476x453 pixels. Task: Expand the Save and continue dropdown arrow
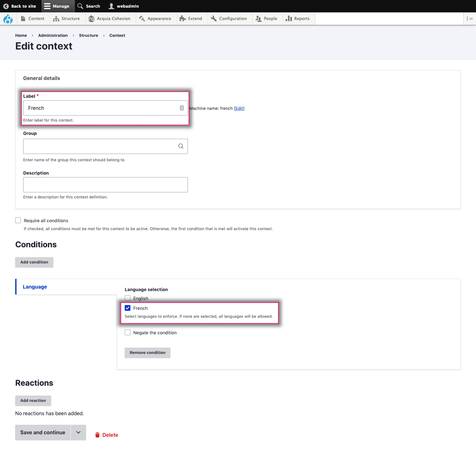(x=78, y=432)
